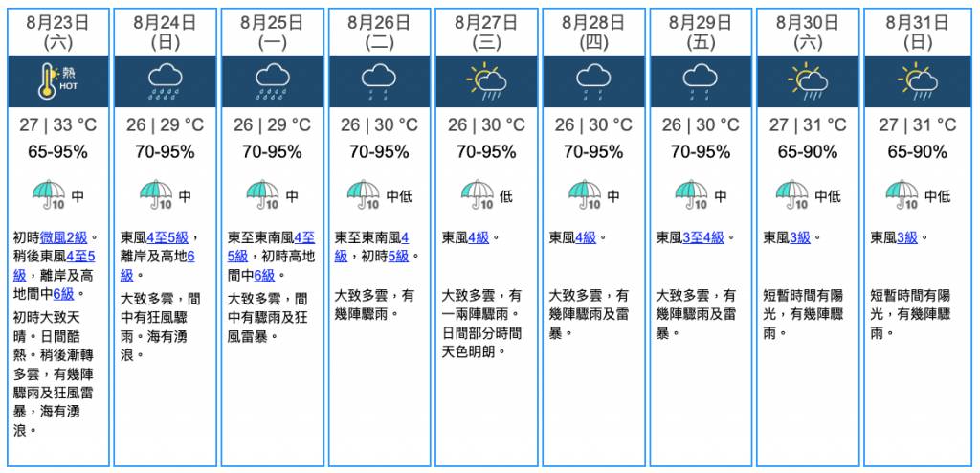Click the sunny showers icon for 8月27日
Screen dimensions: 980x473
pos(486,81)
